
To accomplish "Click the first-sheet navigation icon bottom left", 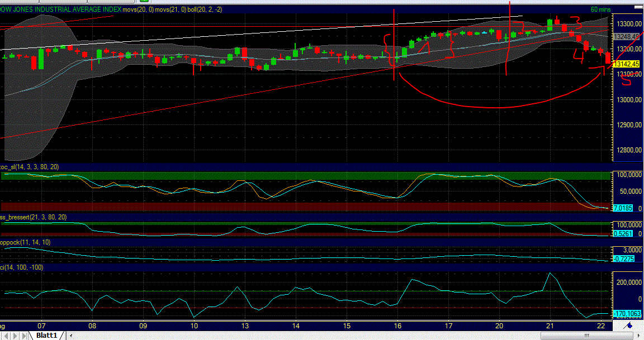I will pyautogui.click(x=2, y=335).
